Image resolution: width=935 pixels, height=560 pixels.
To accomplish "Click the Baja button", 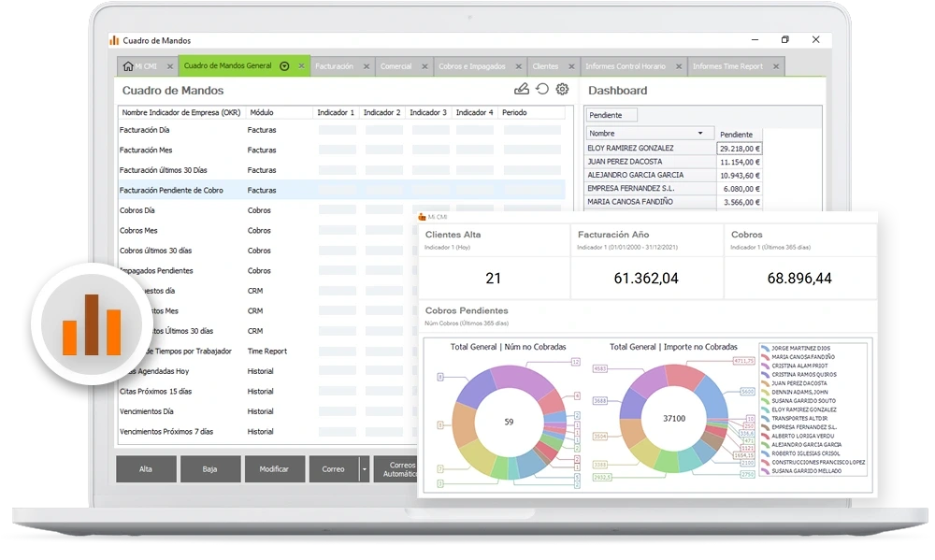I will coord(209,469).
